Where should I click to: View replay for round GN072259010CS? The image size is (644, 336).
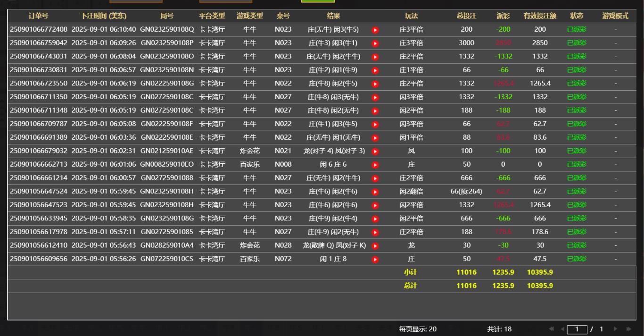375,260
